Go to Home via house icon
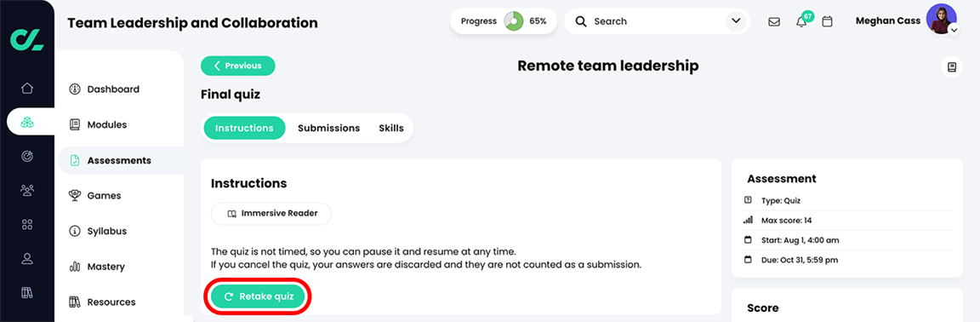The width and height of the screenshot is (980, 322). pyautogui.click(x=27, y=88)
